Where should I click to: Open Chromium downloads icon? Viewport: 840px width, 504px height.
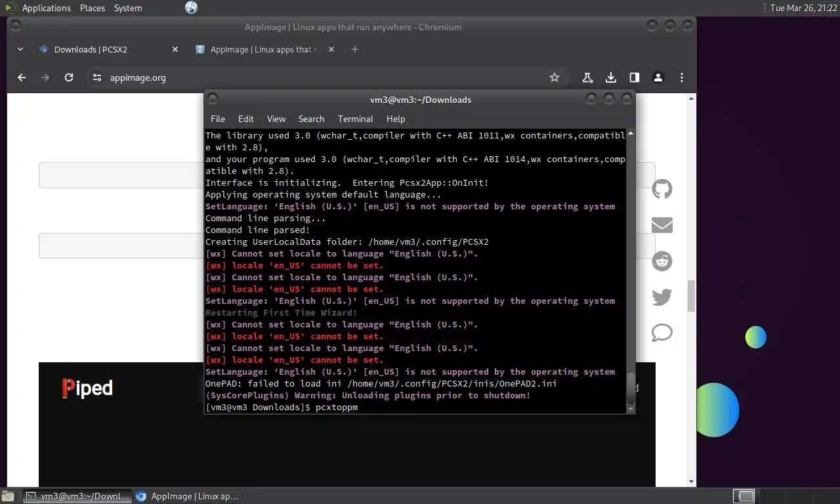[x=611, y=77]
